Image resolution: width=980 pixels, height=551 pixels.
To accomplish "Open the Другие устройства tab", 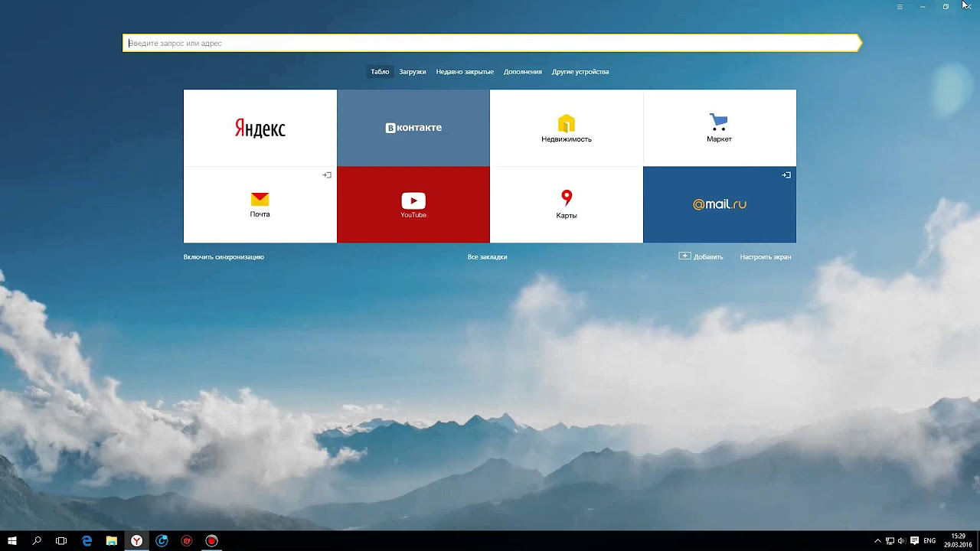I will click(x=580, y=72).
